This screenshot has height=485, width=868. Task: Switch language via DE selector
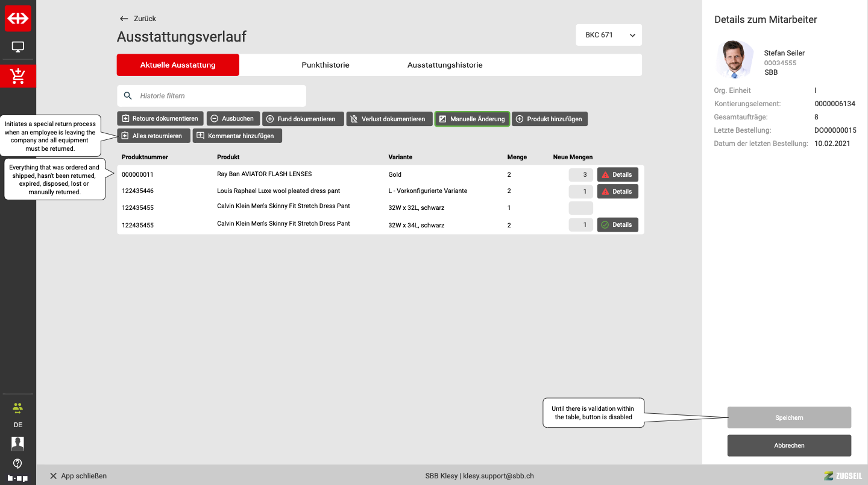pyautogui.click(x=18, y=425)
